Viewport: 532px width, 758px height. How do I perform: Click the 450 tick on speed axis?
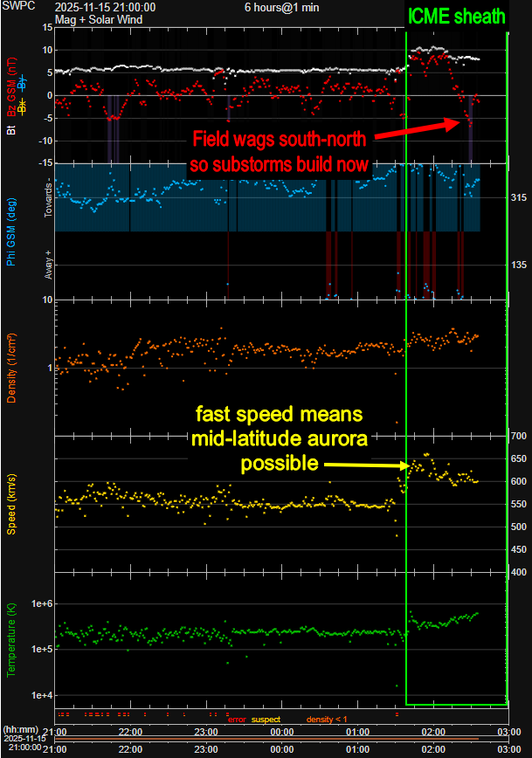pos(519,549)
